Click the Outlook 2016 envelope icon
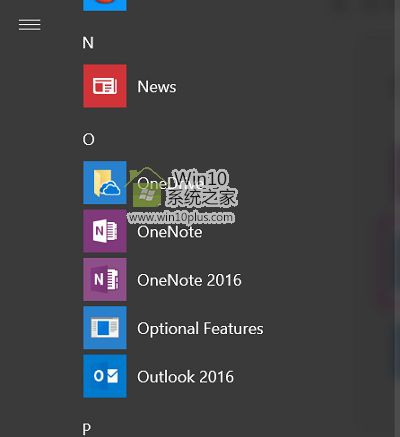 pos(105,376)
